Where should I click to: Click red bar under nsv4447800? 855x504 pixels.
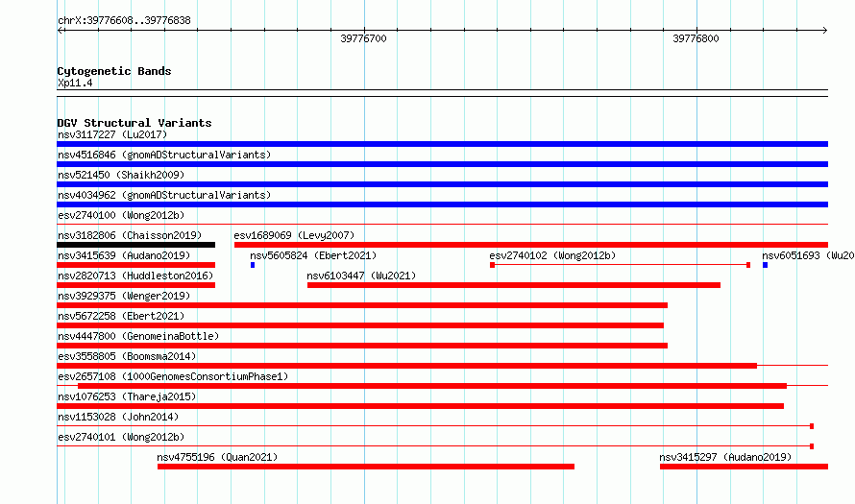pyautogui.click(x=362, y=346)
